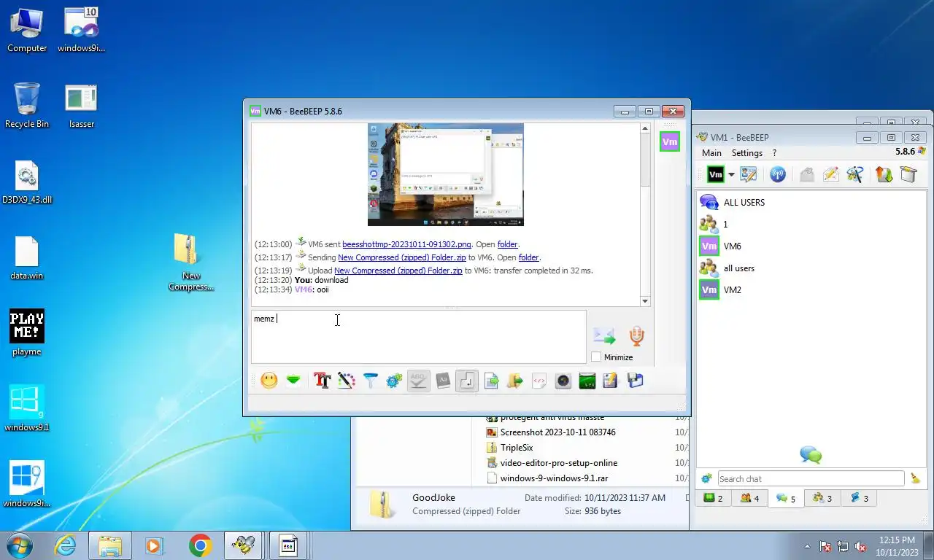
Task: Click the chat scrollbar down arrow
Action: point(645,301)
